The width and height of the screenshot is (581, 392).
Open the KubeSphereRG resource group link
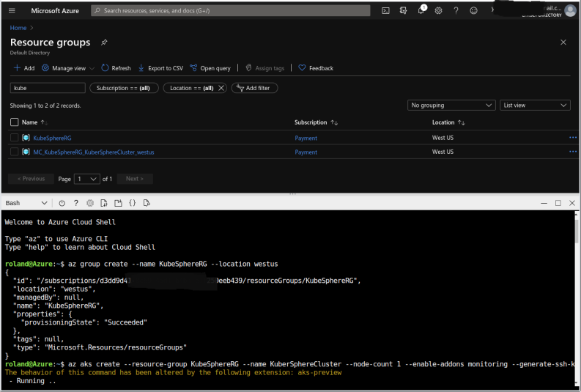(52, 138)
